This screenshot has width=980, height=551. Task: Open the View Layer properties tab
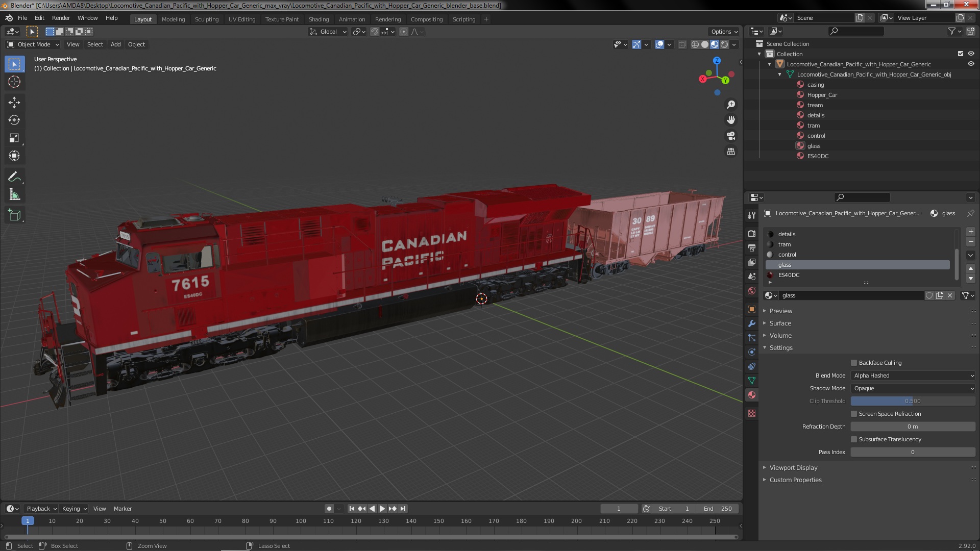click(751, 262)
